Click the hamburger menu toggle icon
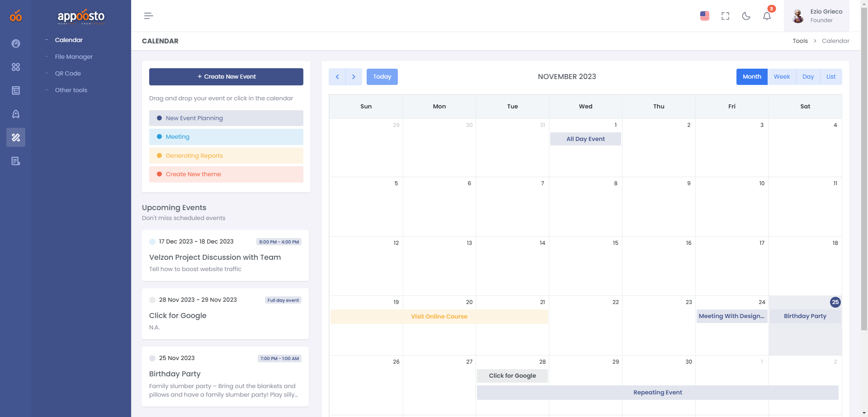This screenshot has height=417, width=868. pos(148,16)
